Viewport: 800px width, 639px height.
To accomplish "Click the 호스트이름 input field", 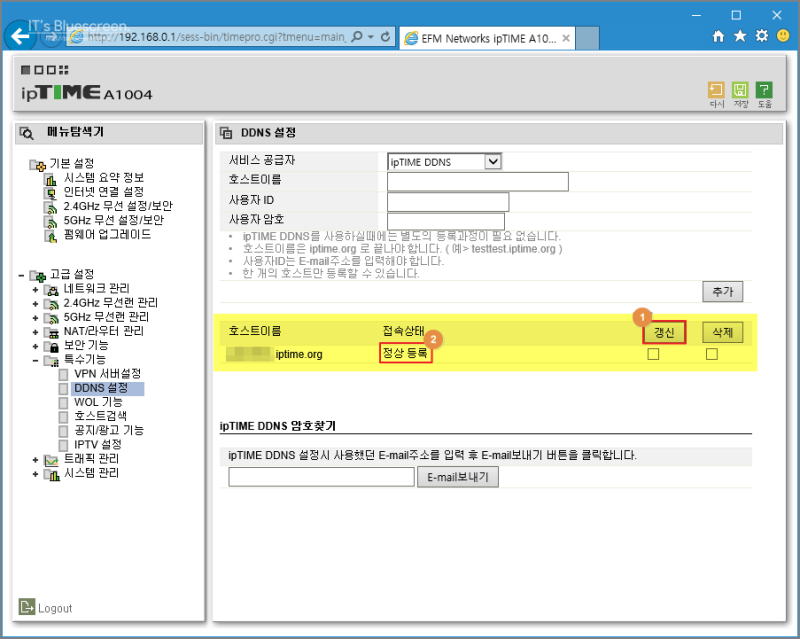I will pos(478,182).
